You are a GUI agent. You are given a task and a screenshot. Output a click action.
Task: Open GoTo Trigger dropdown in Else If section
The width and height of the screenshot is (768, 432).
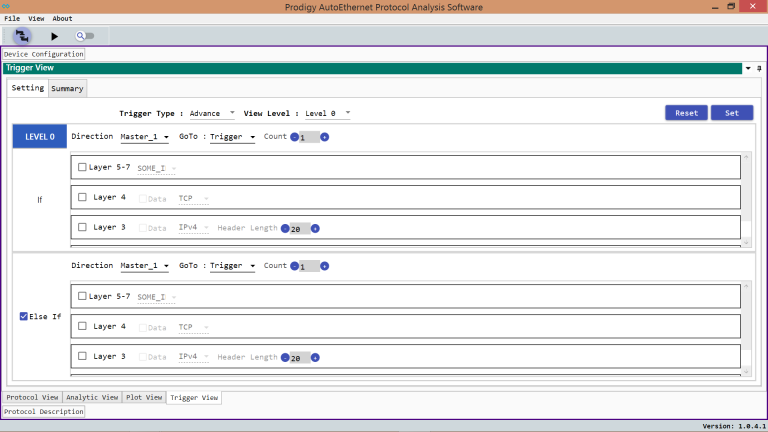pos(232,265)
